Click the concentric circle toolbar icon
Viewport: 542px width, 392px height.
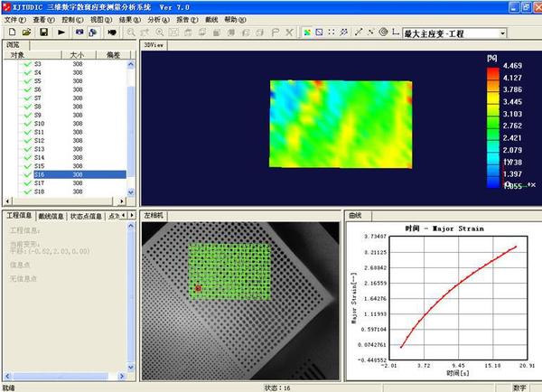click(x=383, y=33)
